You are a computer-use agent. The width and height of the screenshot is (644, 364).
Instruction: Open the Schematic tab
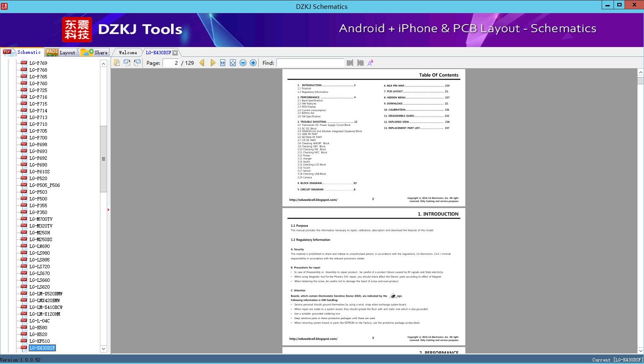pyautogui.click(x=22, y=52)
